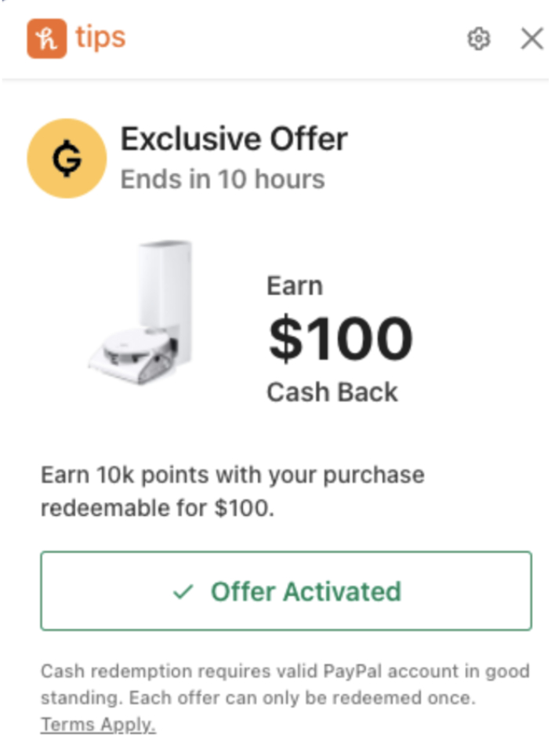Image resolution: width=555 pixels, height=756 pixels.
Task: Click the "Earn 10k points" description line
Action: coord(232,475)
